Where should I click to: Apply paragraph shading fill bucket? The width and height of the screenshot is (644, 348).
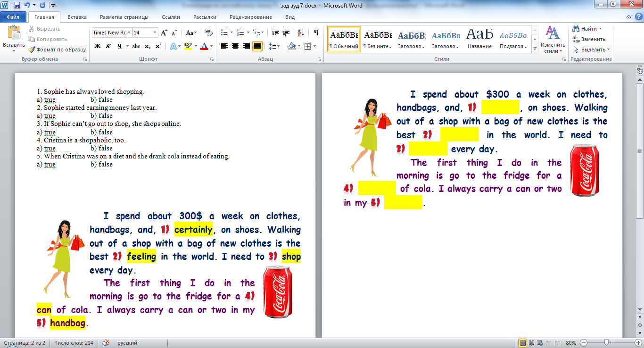tap(291, 46)
